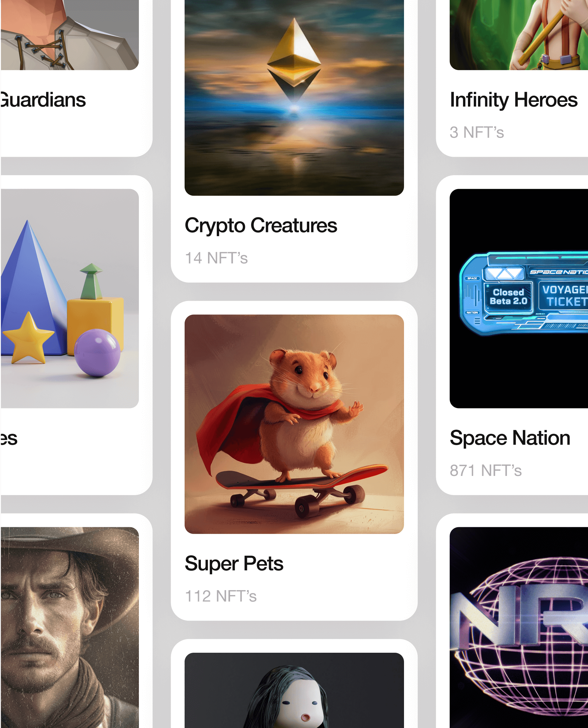Viewport: 588px width, 728px height.
Task: Open the Super Pets hamster artwork
Action: [294, 424]
